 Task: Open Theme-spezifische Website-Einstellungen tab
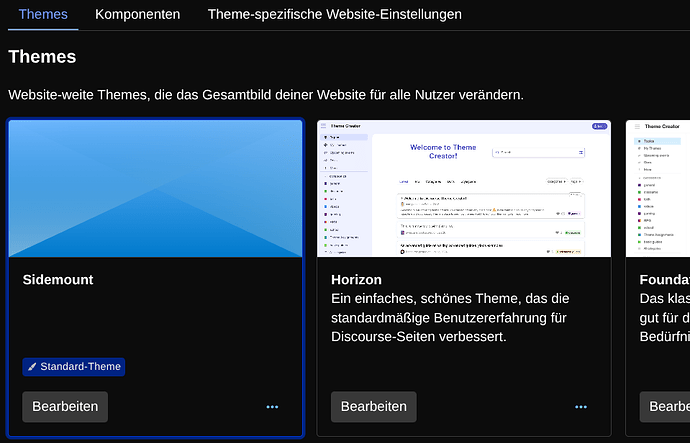click(334, 15)
